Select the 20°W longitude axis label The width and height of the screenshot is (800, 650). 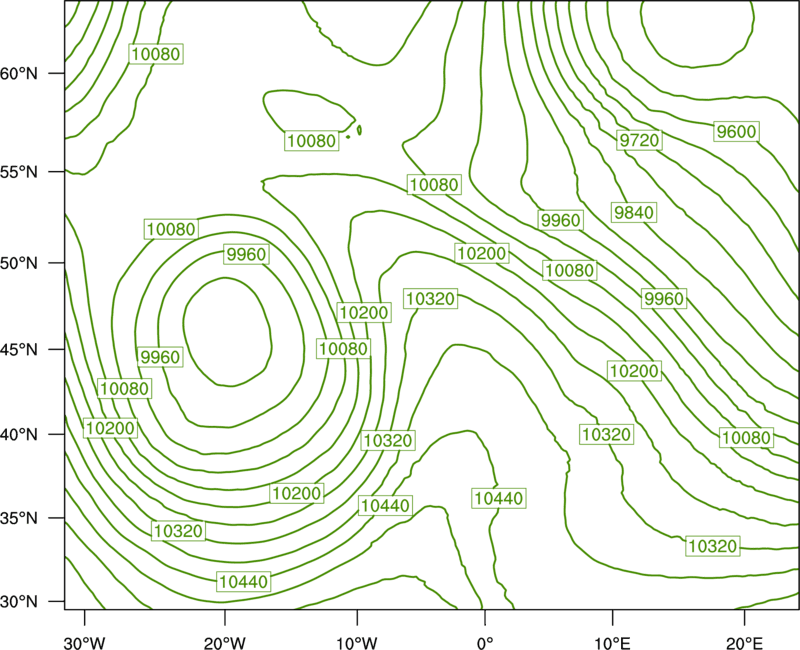point(224,643)
